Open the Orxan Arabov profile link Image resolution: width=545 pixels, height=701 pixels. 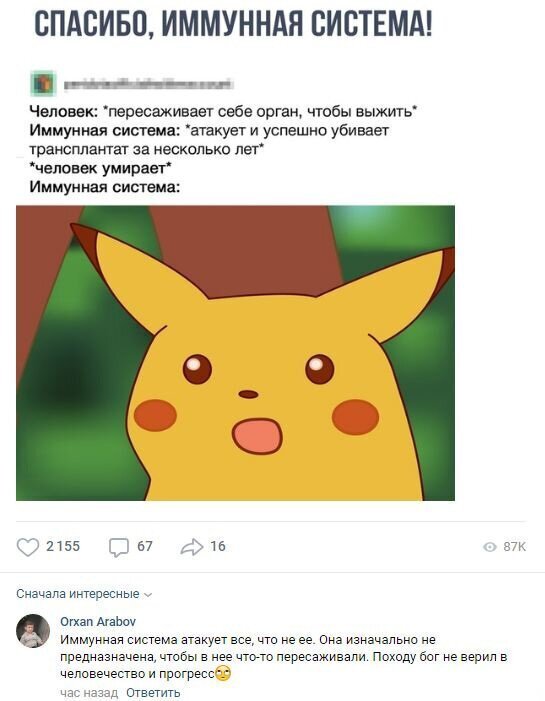click(x=98, y=621)
